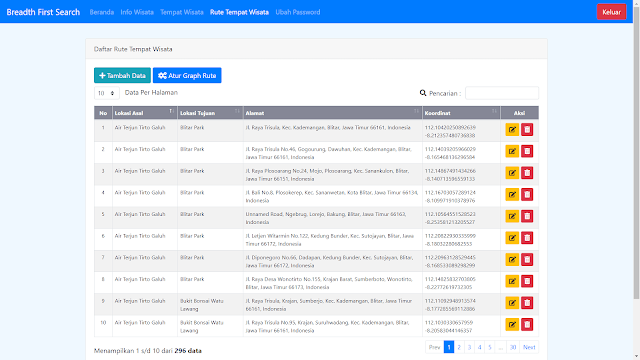Delete row 7 Jl. Diponegoro entry
Image resolution: width=640 pixels, height=360 pixels.
click(527, 260)
